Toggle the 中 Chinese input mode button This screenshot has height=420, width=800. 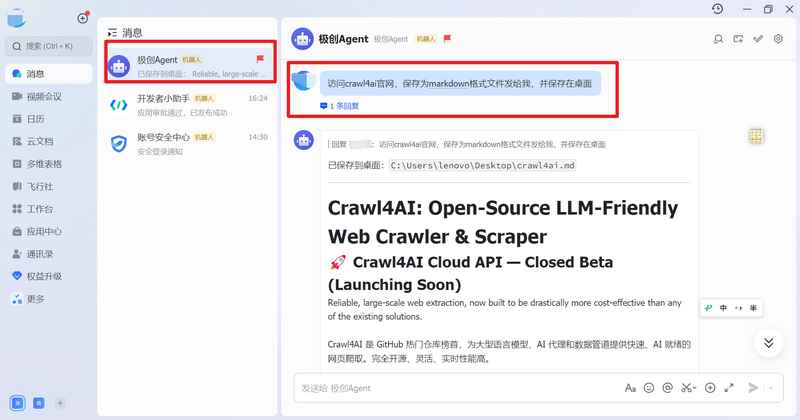723,308
